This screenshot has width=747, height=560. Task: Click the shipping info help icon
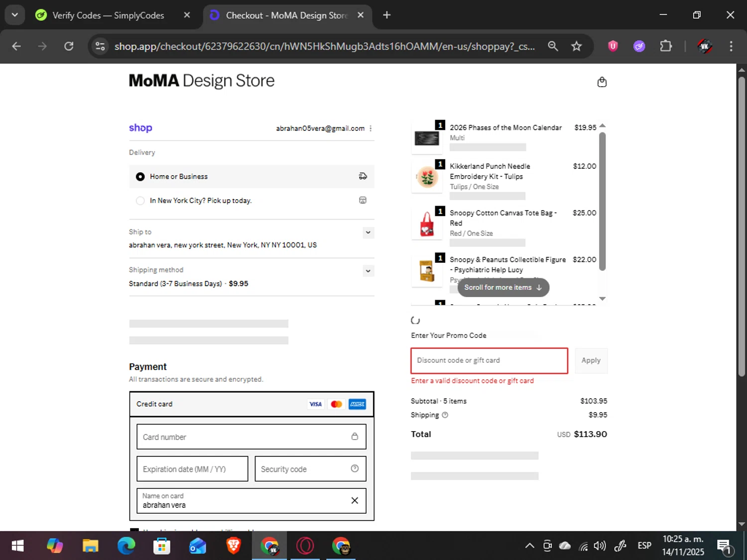coord(445,415)
